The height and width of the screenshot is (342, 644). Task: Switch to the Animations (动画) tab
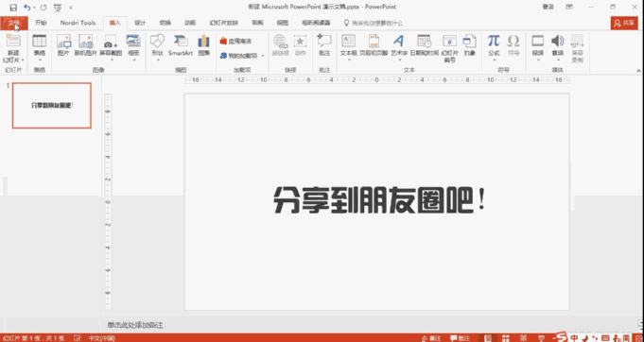tap(190, 23)
